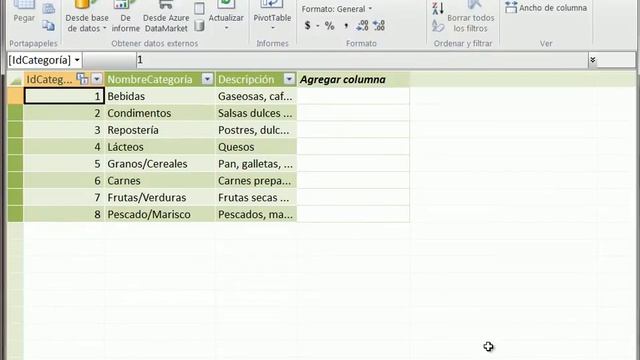
Task: Open the [IdCategoría] name box dropdown
Action: 77,60
